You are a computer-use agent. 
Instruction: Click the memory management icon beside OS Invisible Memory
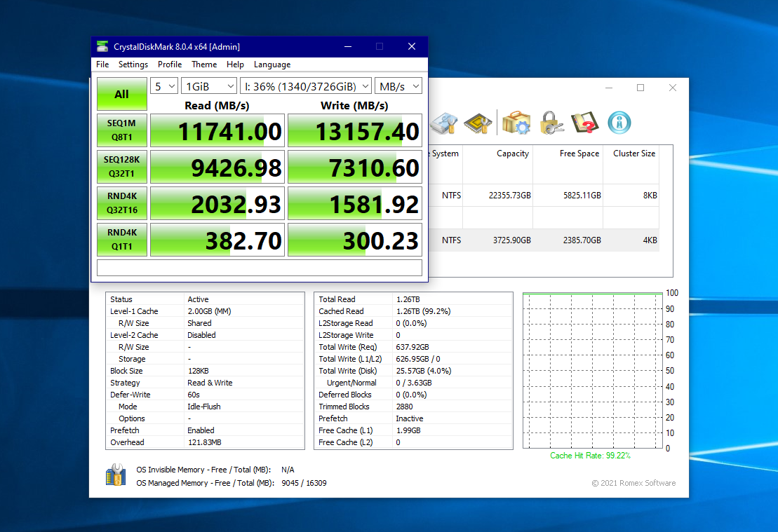(x=116, y=475)
